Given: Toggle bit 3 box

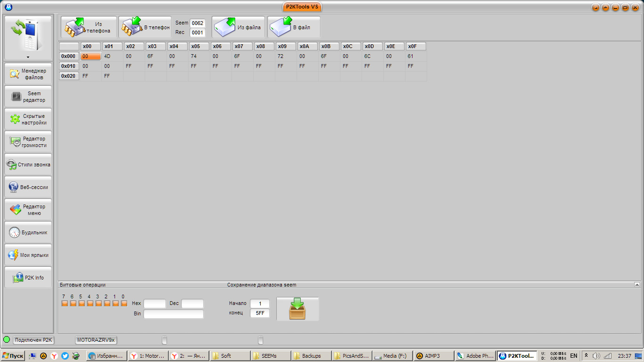Looking at the screenshot, I should click(x=99, y=303).
